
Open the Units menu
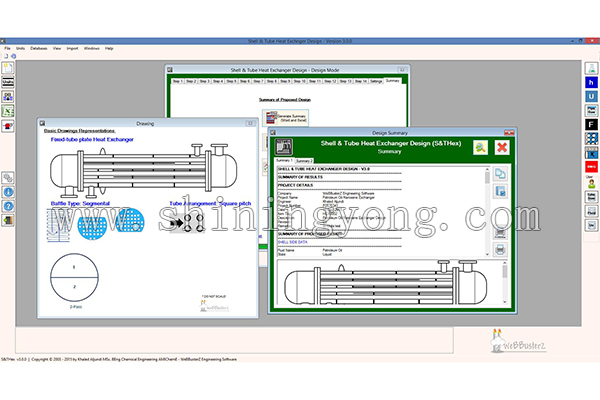[20, 48]
